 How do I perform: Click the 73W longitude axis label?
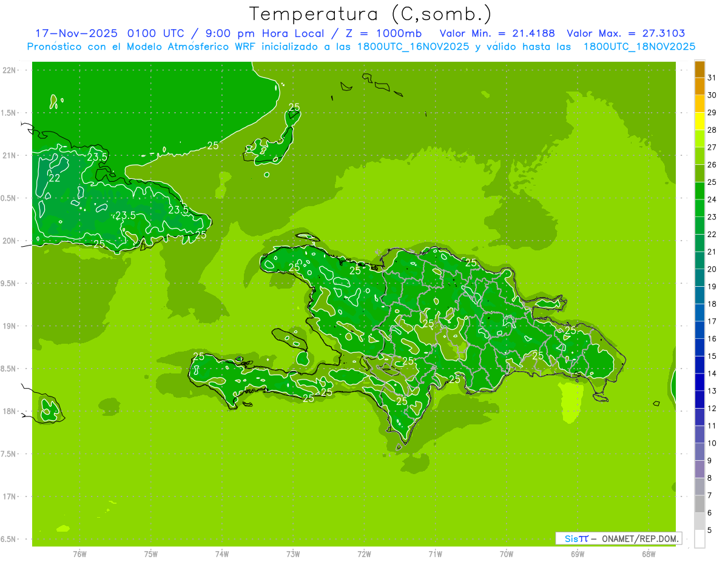pyautogui.click(x=293, y=554)
